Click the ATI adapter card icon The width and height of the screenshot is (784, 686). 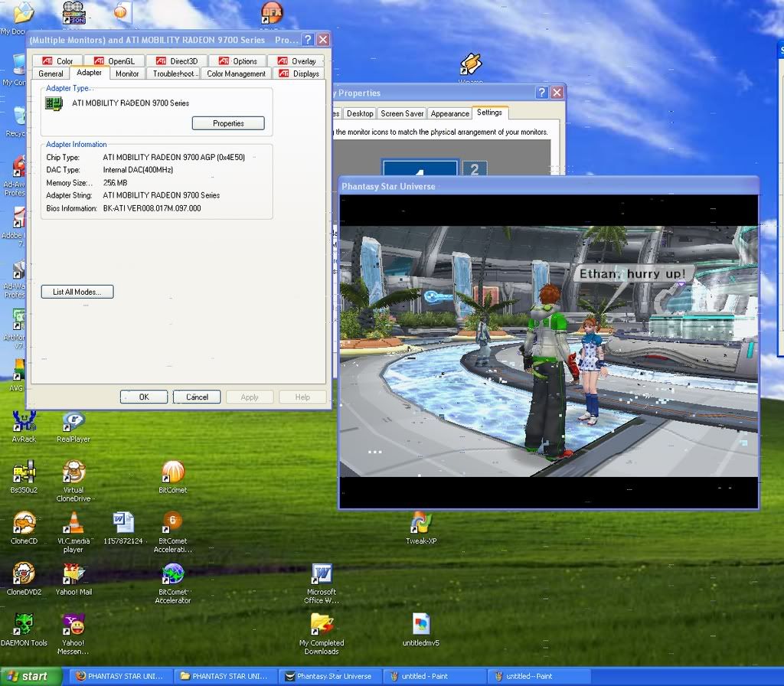coord(54,103)
